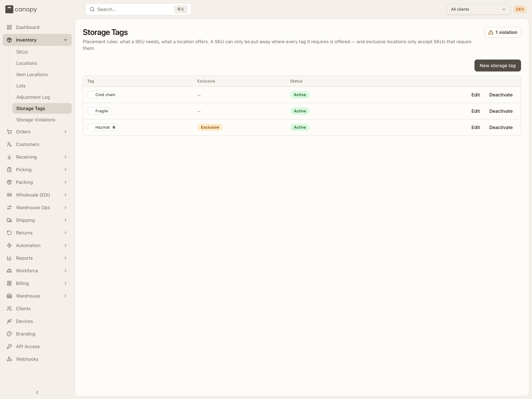The height and width of the screenshot is (399, 532).
Task: Edit the Cold chain tag
Action: 475,95
